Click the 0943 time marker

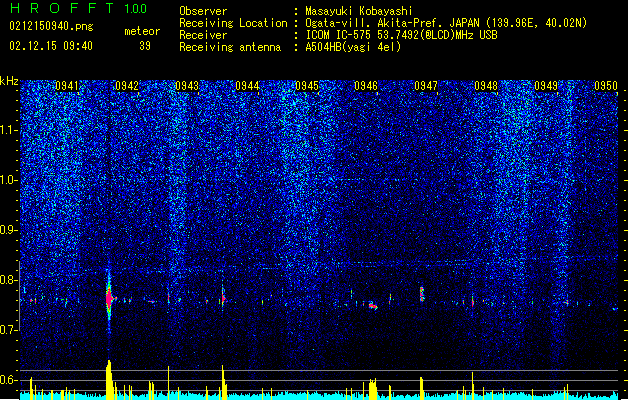(187, 86)
